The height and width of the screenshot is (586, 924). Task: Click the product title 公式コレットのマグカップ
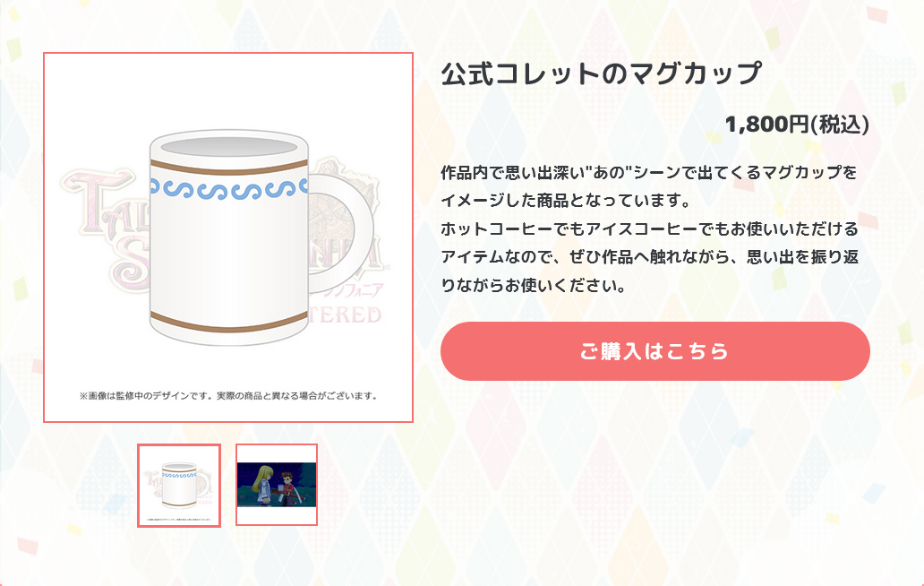click(x=601, y=73)
